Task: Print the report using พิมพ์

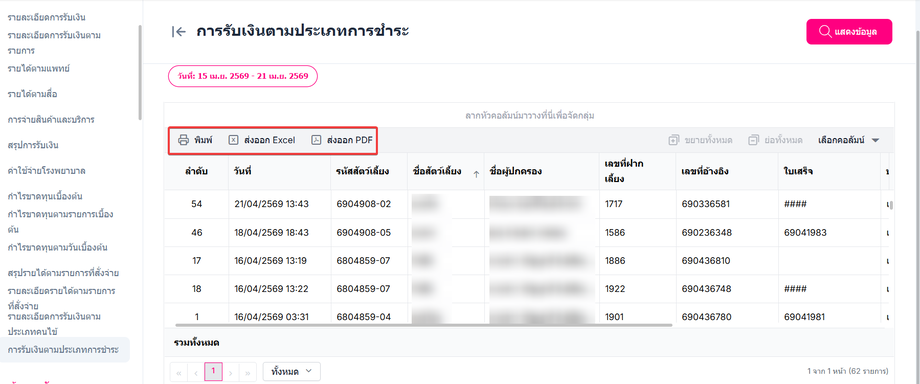Action: click(195, 140)
